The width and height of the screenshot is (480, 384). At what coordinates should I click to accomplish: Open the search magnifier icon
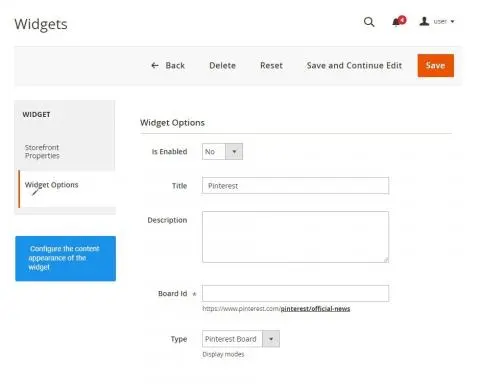point(369,22)
